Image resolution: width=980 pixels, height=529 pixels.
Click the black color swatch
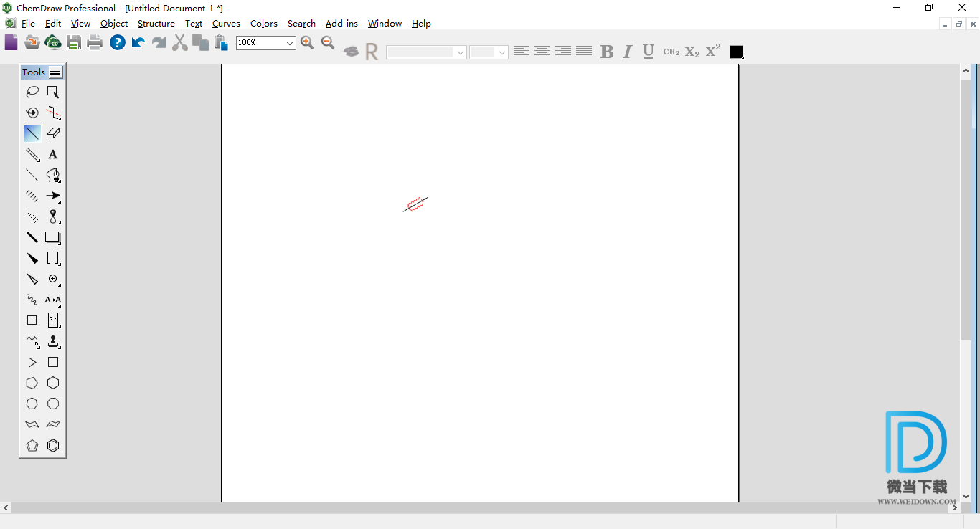736,52
